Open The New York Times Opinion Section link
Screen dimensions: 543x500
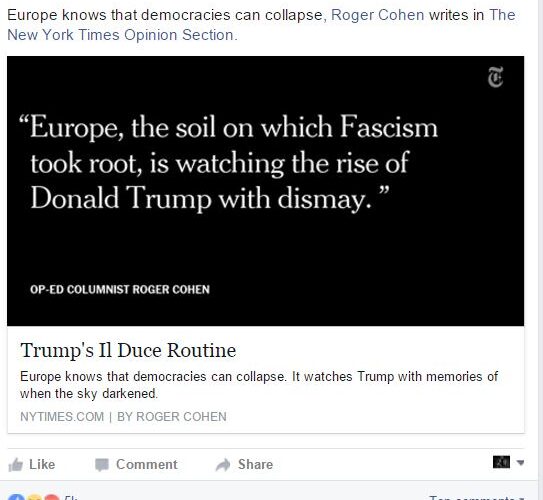point(261,25)
